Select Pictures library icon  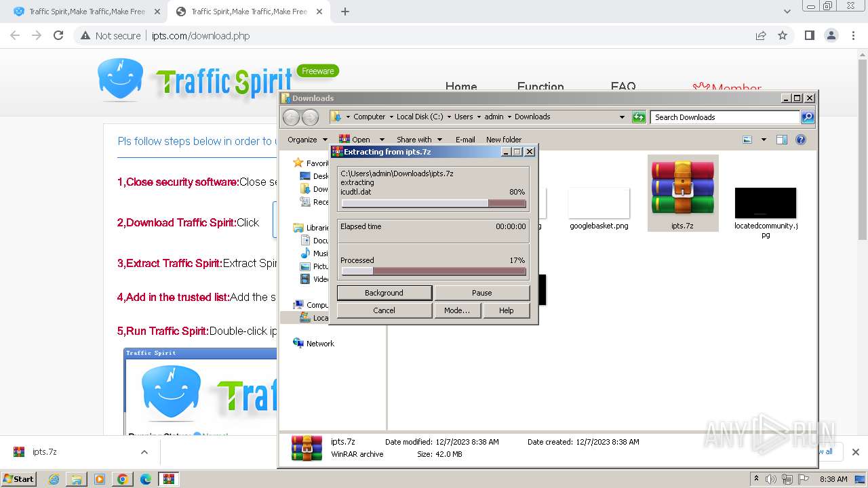coord(306,266)
